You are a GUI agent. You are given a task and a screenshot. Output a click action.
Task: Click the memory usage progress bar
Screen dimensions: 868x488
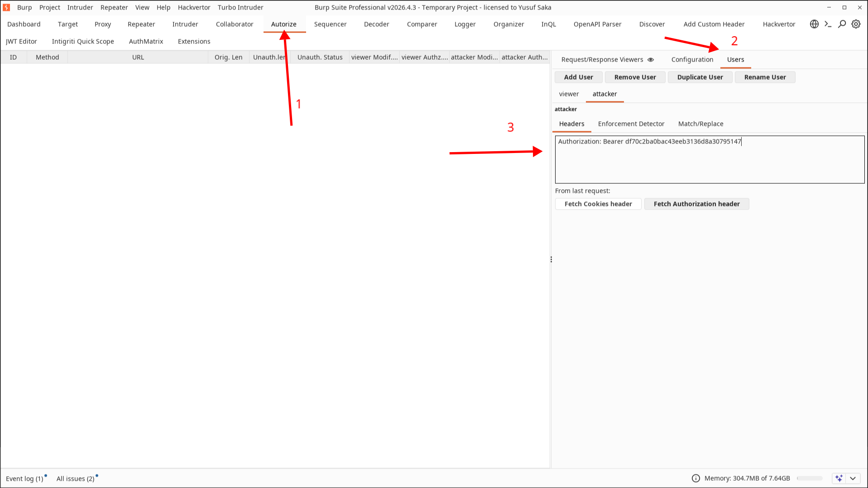click(x=810, y=478)
